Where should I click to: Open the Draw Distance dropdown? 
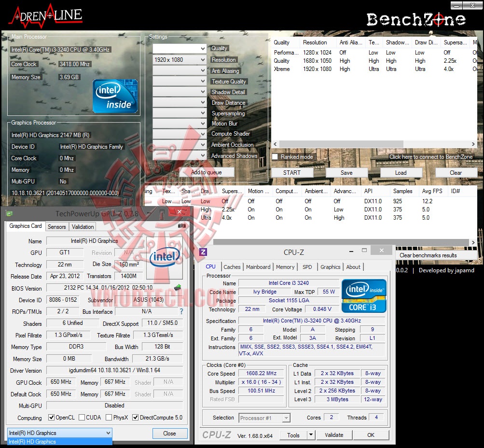180,102
